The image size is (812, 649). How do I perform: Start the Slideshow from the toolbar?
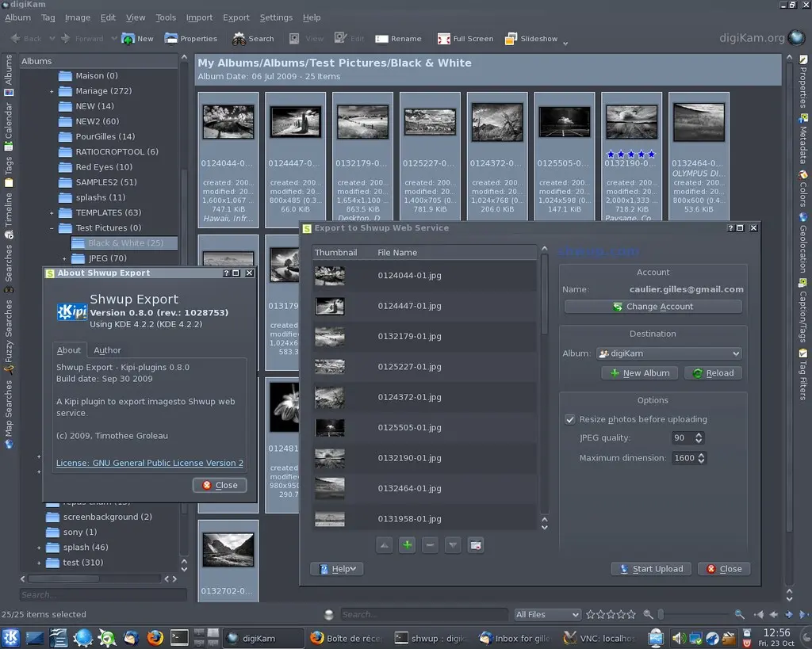point(530,39)
